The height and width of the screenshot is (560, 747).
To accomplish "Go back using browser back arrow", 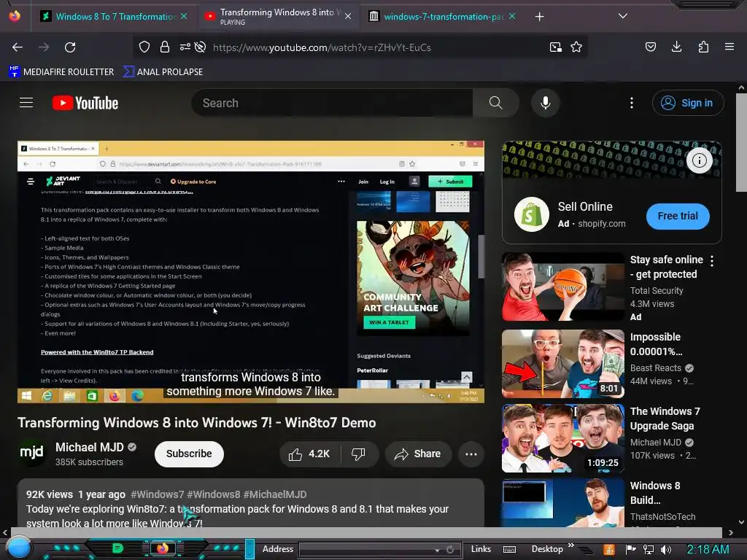I will tap(18, 47).
